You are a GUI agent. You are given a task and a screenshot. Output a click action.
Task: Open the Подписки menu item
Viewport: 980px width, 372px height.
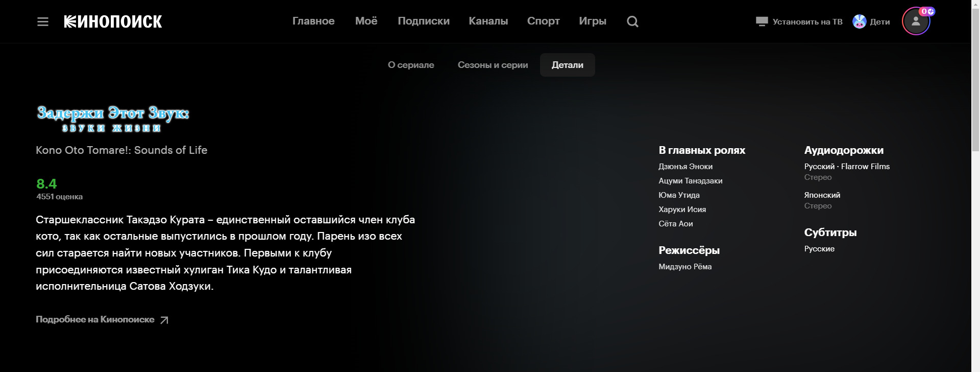click(423, 21)
